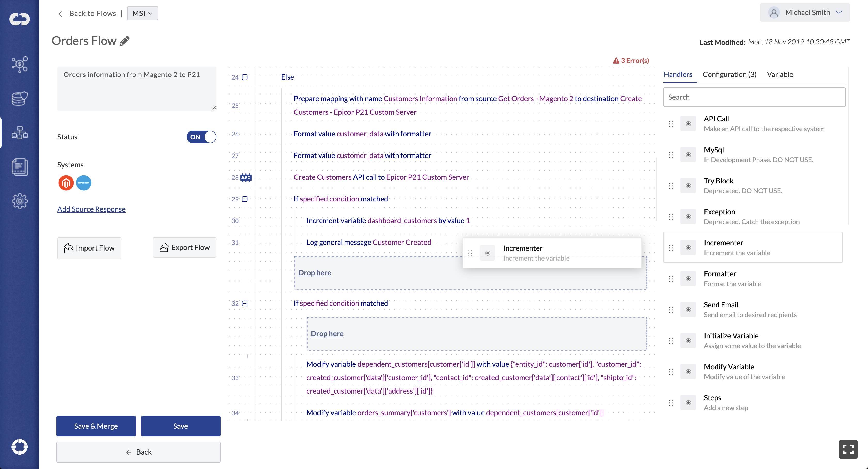The image size is (868, 469).
Task: Click the API badge on line 28
Action: 246,177
